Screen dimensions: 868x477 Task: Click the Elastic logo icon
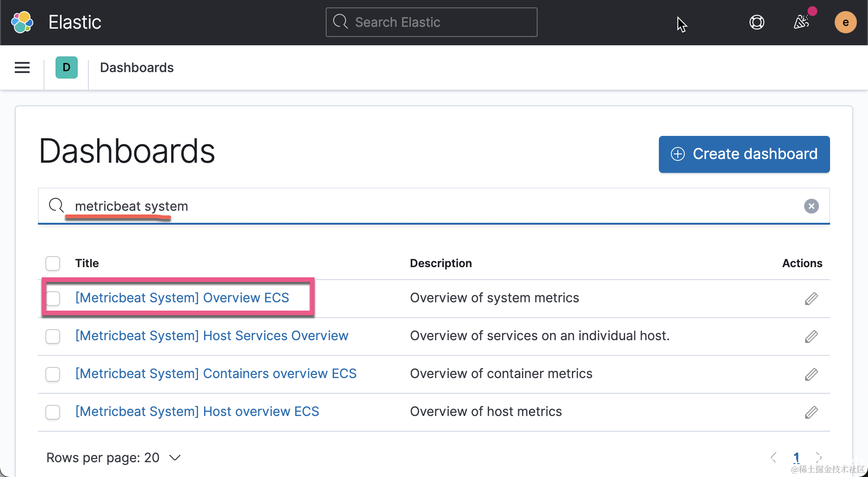(x=22, y=22)
